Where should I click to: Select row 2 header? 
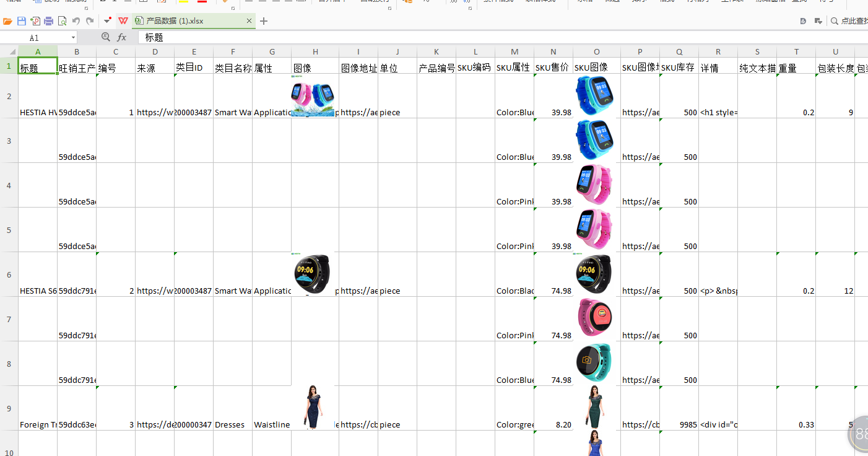[9, 96]
